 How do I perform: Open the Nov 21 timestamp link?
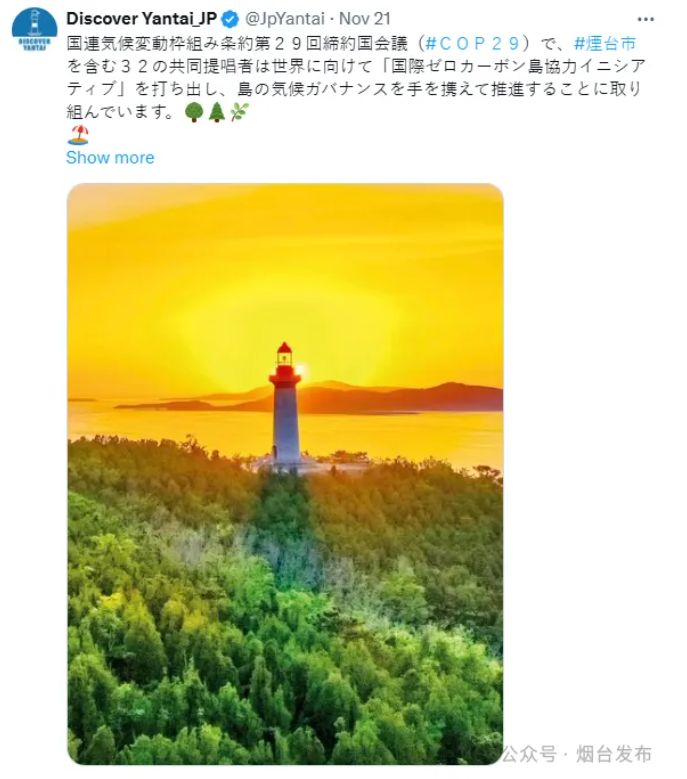365,19
